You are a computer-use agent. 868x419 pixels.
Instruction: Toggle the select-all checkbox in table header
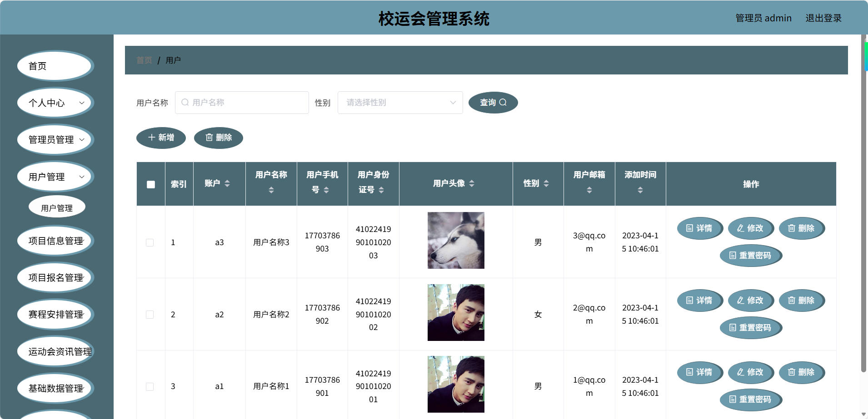point(151,184)
